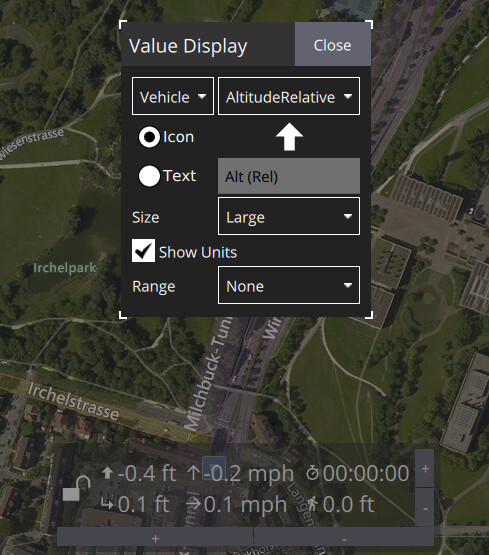The image size is (489, 555).
Task: Click the Alt (Rel) text field
Action: click(x=289, y=176)
